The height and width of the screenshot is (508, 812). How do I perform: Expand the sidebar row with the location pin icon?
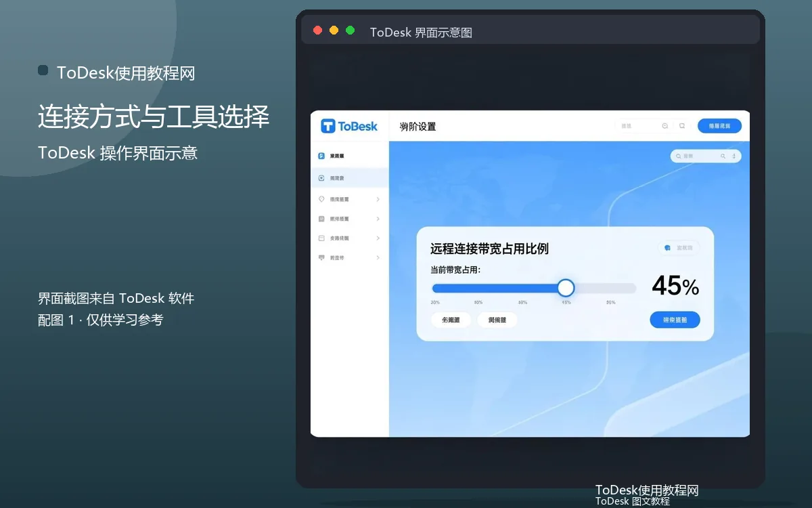pyautogui.click(x=378, y=199)
